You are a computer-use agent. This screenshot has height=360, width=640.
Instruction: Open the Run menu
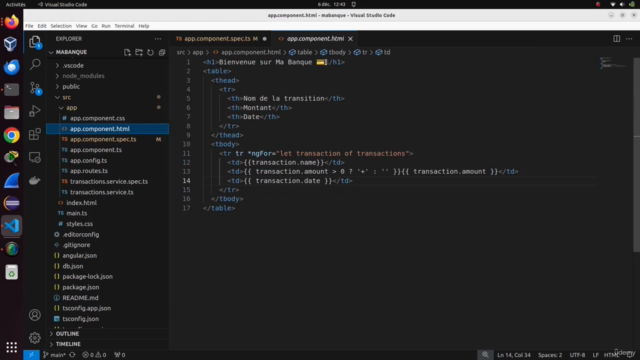point(106,26)
